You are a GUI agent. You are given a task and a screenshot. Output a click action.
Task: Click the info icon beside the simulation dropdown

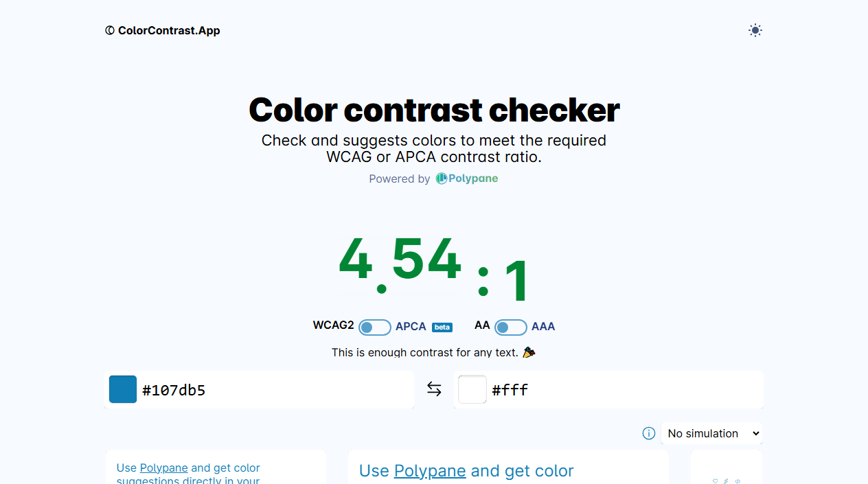[649, 433]
